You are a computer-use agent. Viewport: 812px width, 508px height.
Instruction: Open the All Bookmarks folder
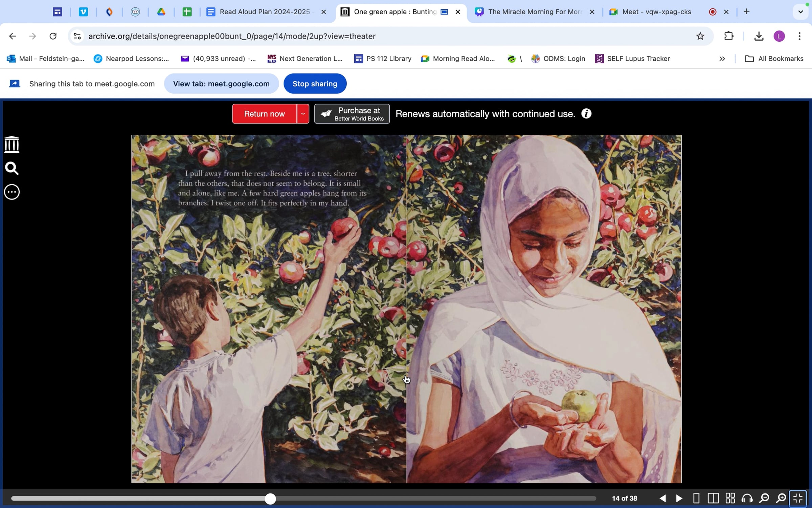[x=774, y=59]
